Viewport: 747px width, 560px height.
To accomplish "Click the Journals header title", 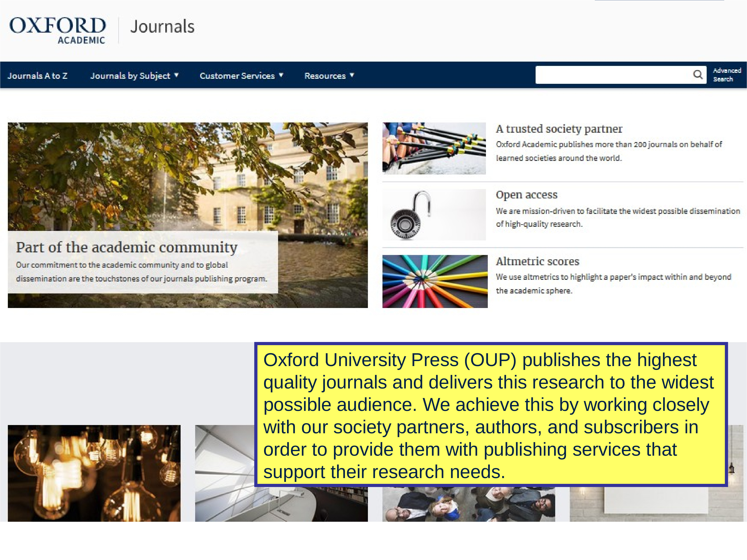I will (x=162, y=27).
